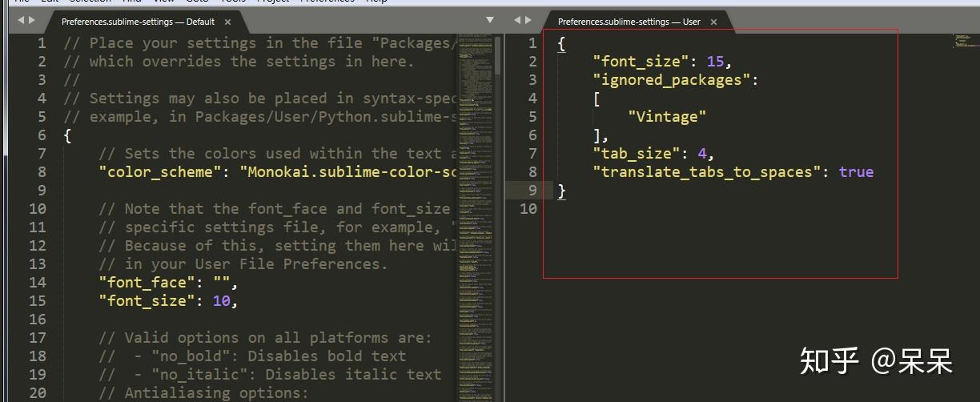Click the true value on line 8
This screenshot has width=980, height=402.
(856, 171)
